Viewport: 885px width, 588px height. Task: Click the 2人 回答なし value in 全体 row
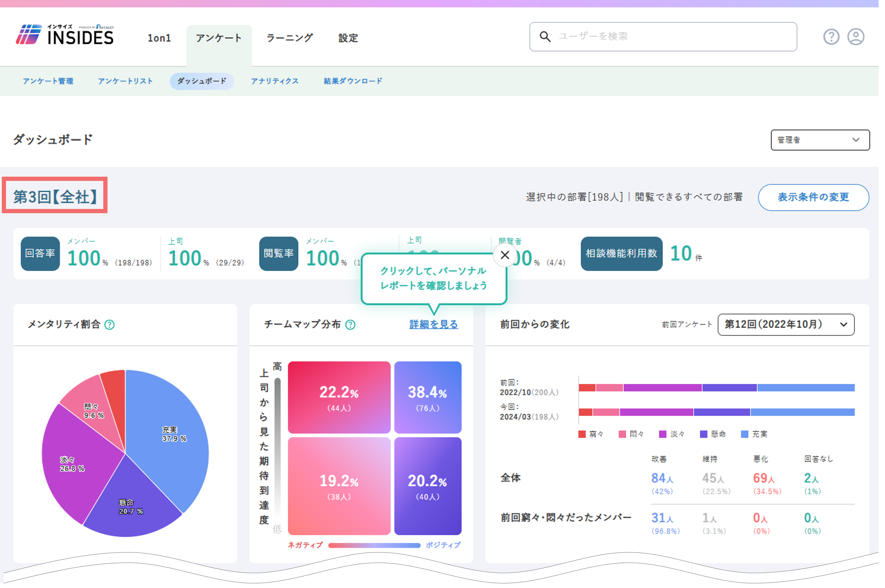point(811,479)
